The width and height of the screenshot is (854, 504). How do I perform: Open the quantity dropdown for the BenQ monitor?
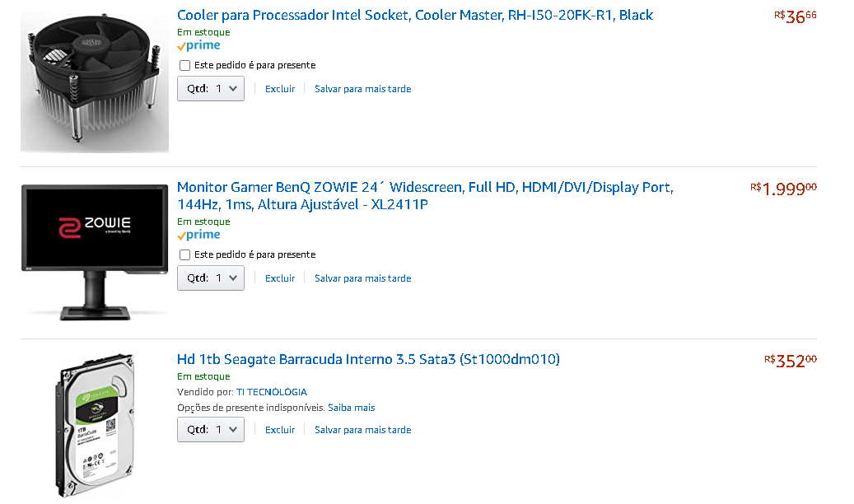coord(211,278)
